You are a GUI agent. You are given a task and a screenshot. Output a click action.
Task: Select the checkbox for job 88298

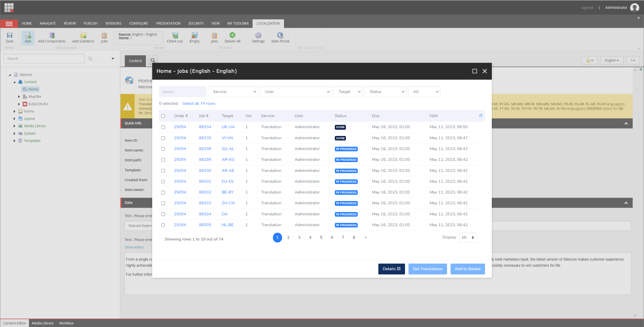click(x=163, y=149)
